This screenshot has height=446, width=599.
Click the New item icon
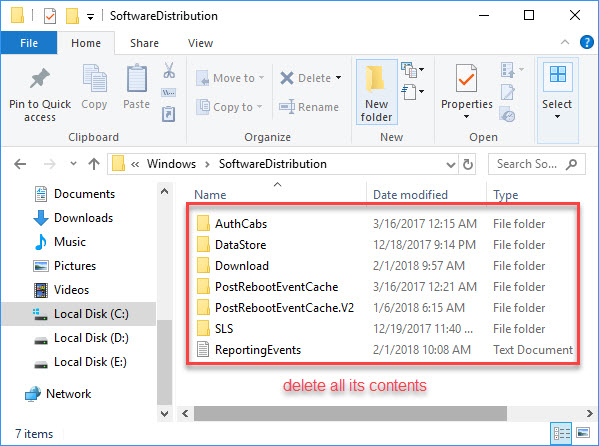click(x=409, y=70)
